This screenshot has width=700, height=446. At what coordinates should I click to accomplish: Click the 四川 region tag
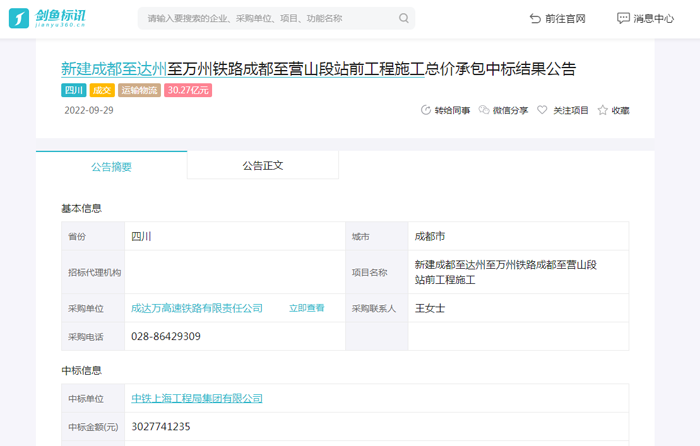(x=73, y=90)
